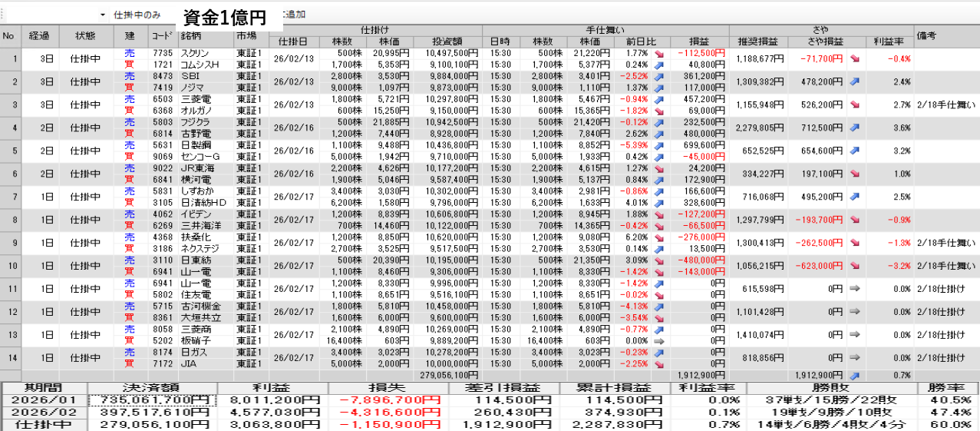Click the 備考 cell 2/18手仕舞い in row 3
This screenshot has width=980, height=431.
[x=945, y=104]
